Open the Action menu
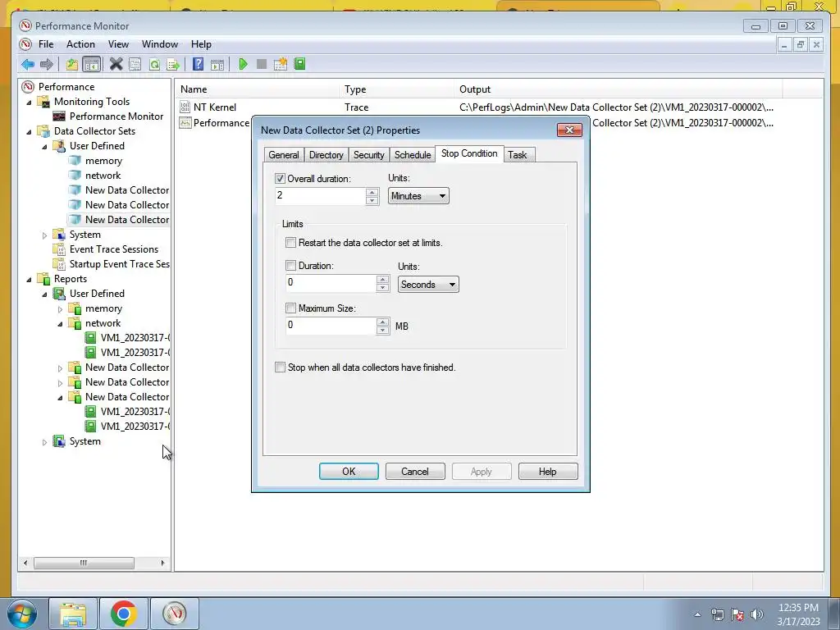This screenshot has height=630, width=840. point(80,44)
